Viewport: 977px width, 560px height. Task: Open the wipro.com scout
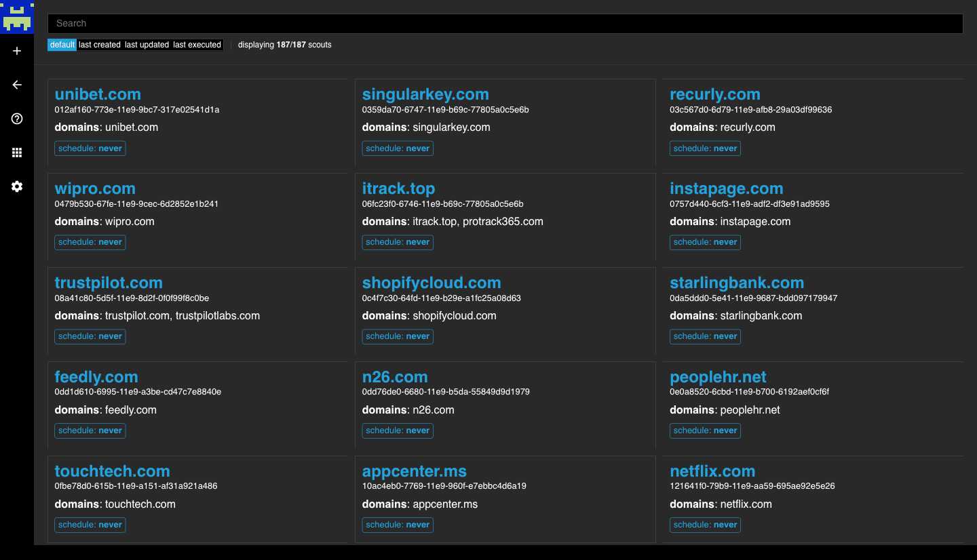coord(95,188)
